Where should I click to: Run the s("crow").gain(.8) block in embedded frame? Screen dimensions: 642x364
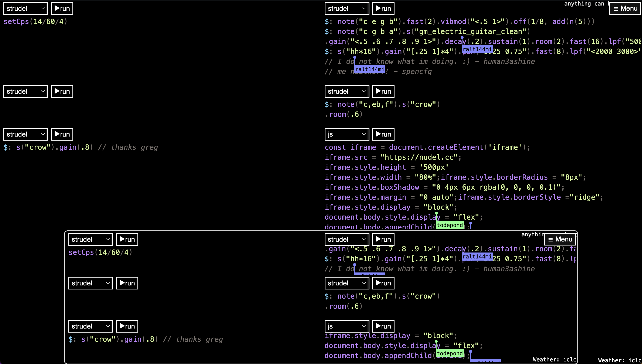[x=127, y=326]
